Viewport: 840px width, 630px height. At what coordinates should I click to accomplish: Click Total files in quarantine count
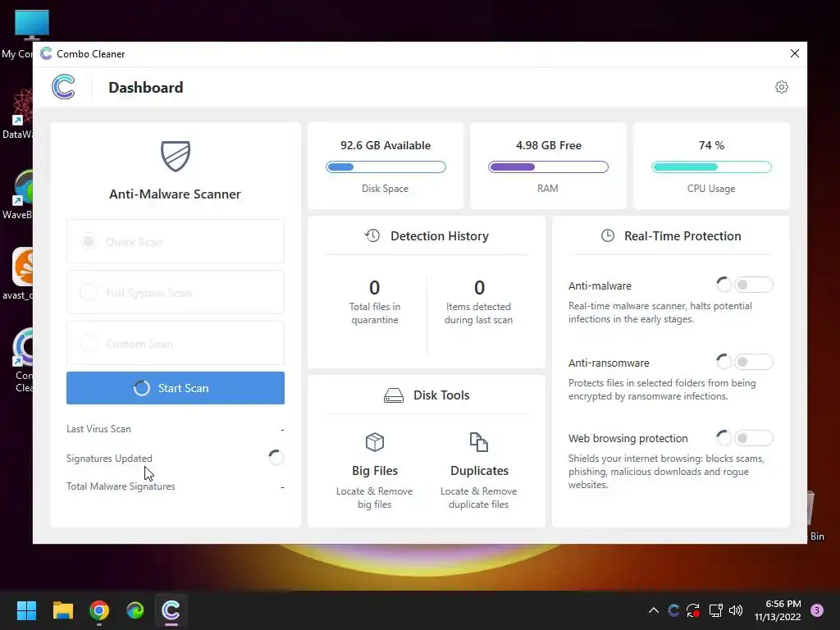point(374,288)
